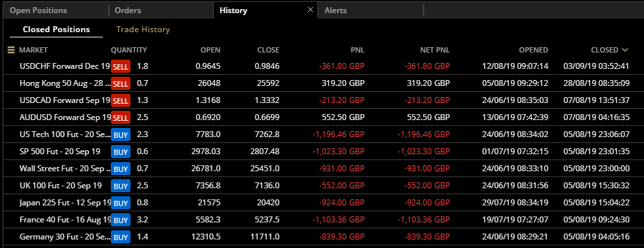Click closed date 07/08/19 13:51:37

coord(596,100)
